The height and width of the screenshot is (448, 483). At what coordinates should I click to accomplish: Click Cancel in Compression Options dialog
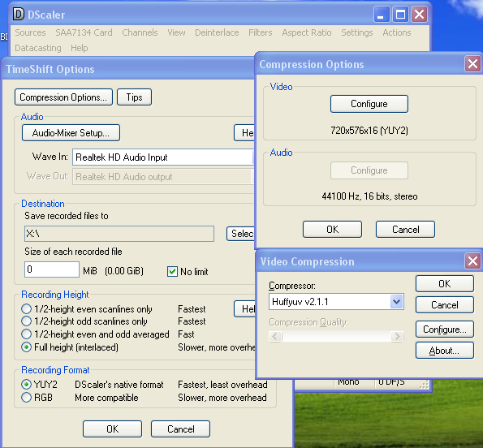coord(405,229)
